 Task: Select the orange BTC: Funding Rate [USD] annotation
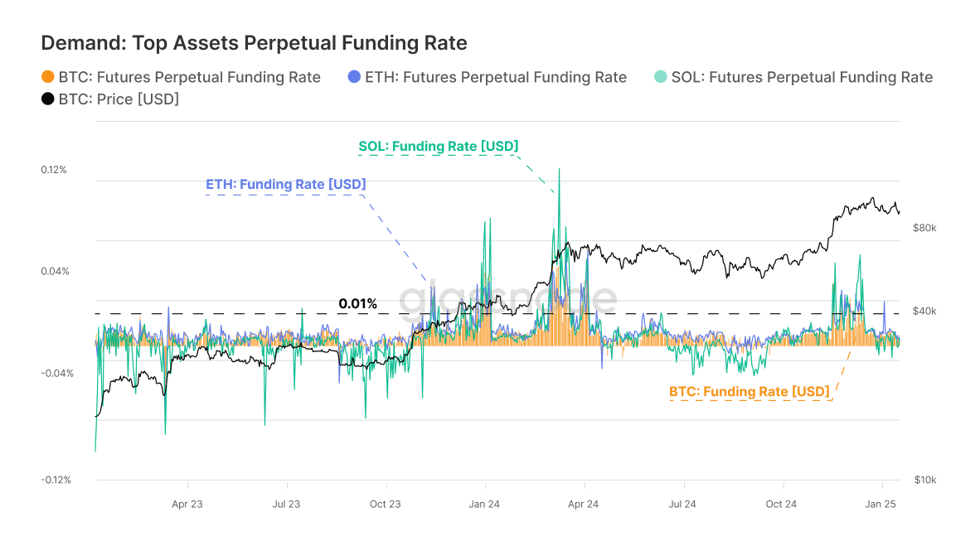750,391
